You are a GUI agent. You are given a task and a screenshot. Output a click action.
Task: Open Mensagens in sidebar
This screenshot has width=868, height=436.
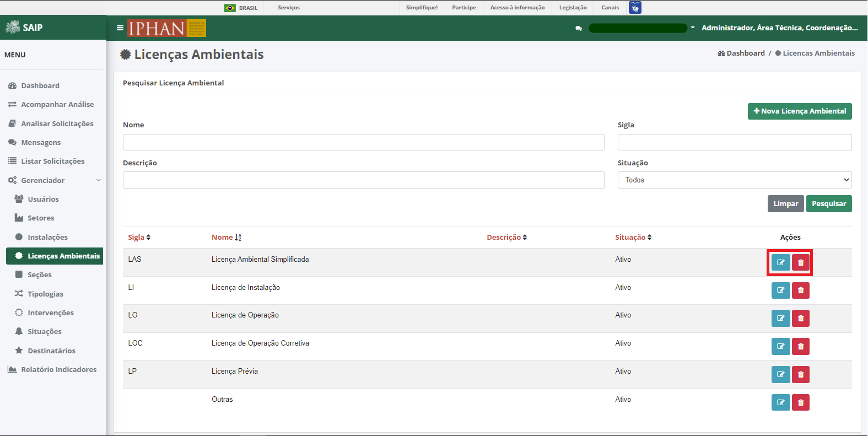point(41,142)
